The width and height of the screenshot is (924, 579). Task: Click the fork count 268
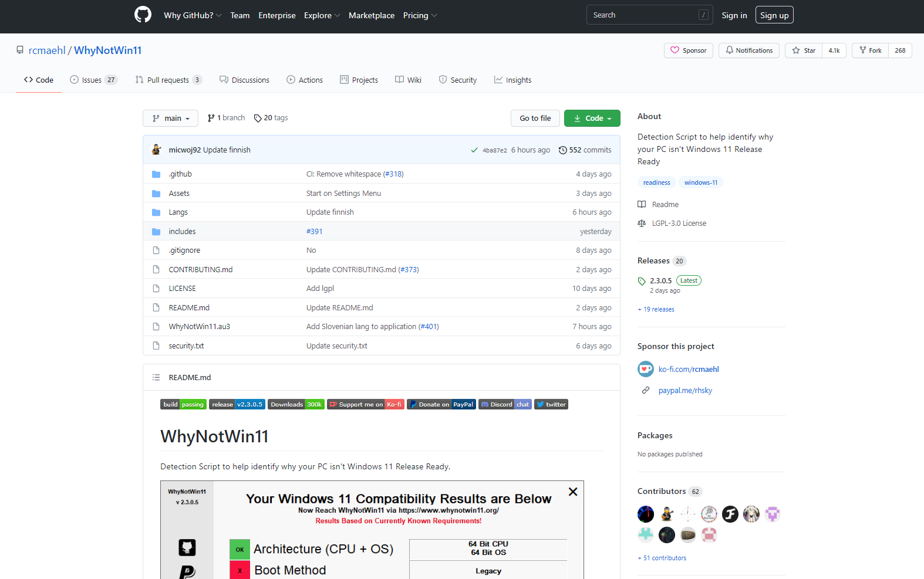tap(900, 50)
